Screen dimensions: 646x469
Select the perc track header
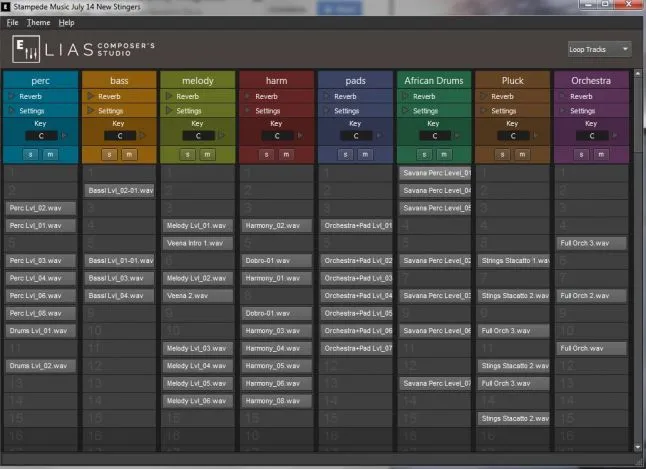point(40,81)
